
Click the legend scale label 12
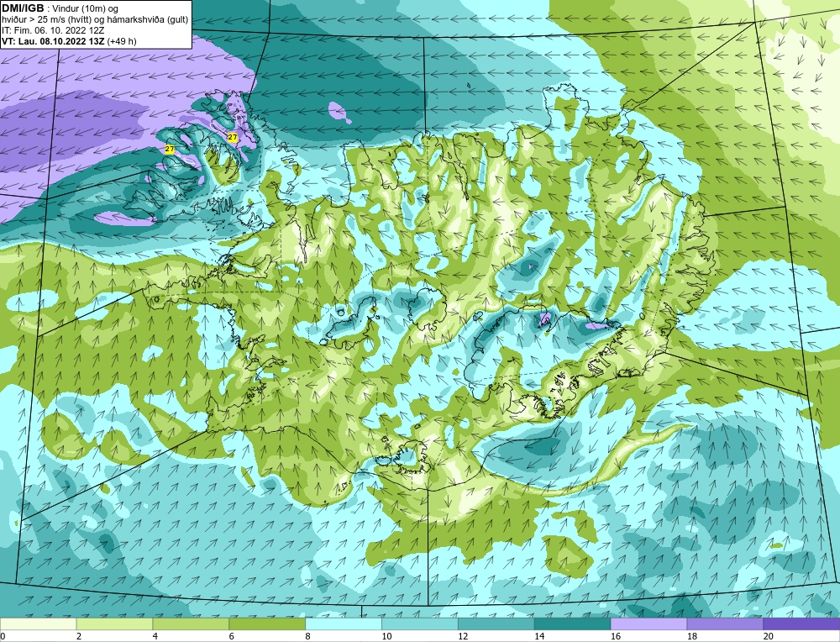tap(462, 636)
